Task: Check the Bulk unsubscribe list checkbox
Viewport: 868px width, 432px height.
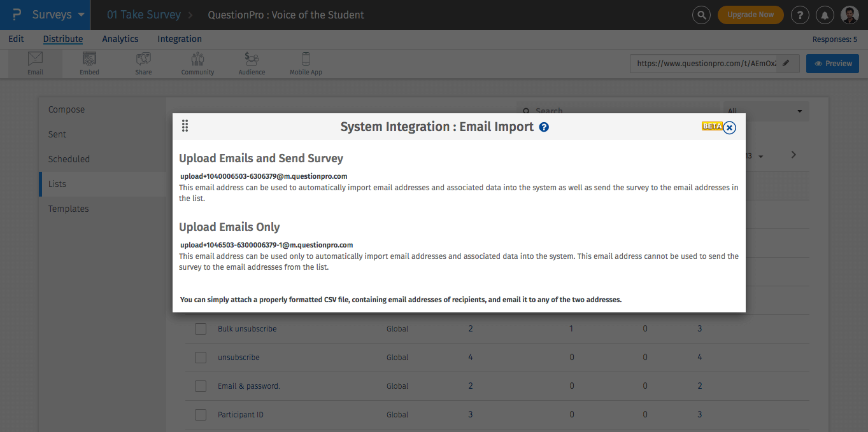Action: point(201,328)
